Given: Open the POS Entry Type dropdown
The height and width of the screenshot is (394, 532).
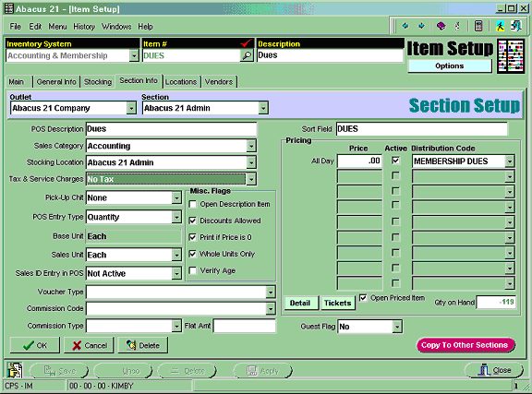Looking at the screenshot, I should [x=176, y=217].
